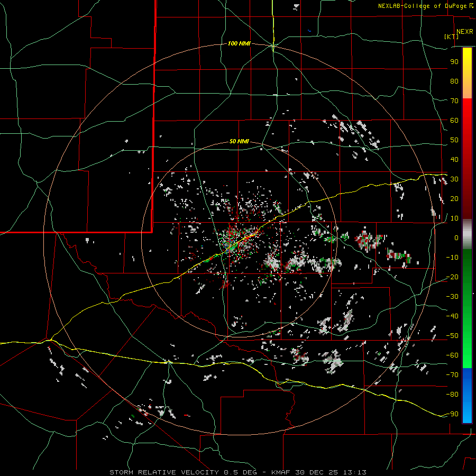The height and width of the screenshot is (476, 476).
Task: Click the 100 NMI range ring label
Action: tap(239, 43)
